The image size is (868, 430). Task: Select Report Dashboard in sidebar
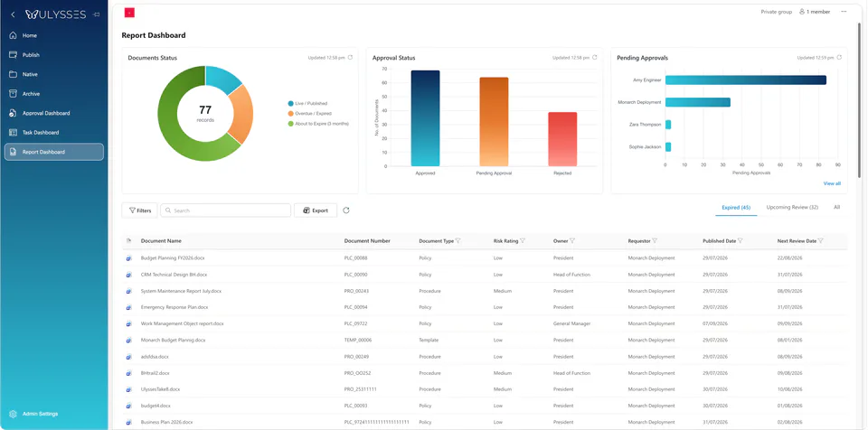click(53, 152)
